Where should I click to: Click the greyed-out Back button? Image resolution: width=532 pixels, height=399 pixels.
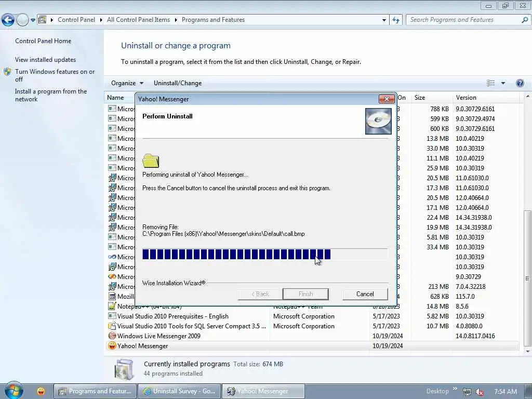pyautogui.click(x=260, y=294)
